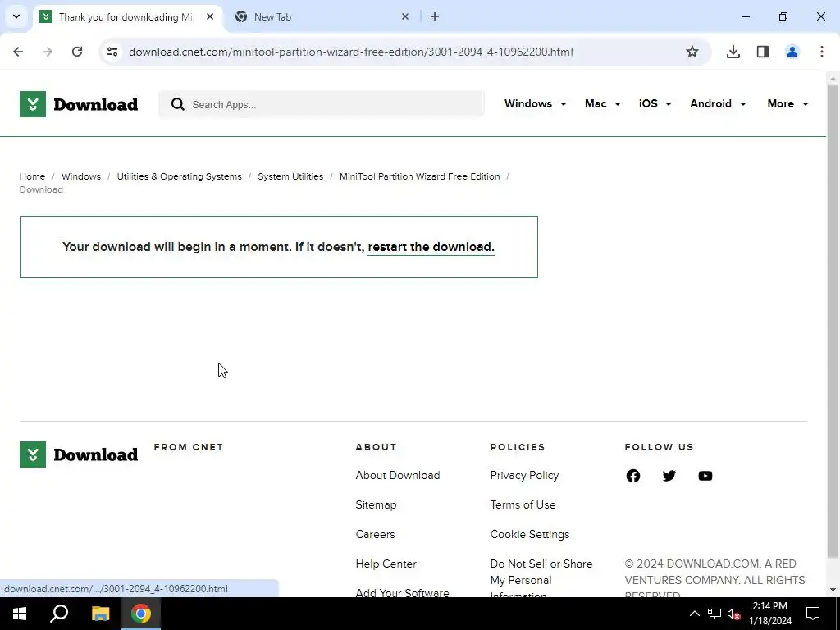Click the address bar URL
840x630 pixels.
pyautogui.click(x=351, y=52)
